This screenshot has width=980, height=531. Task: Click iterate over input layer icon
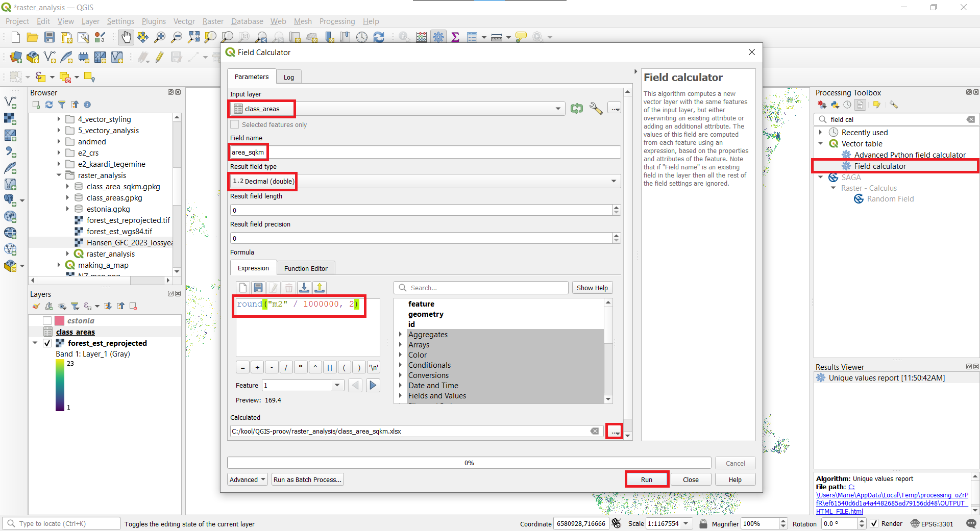click(x=577, y=109)
